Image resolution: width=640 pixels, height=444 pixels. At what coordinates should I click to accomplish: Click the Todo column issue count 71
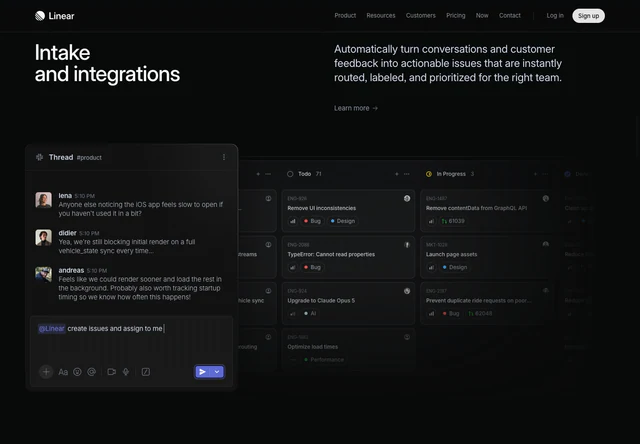coord(318,174)
